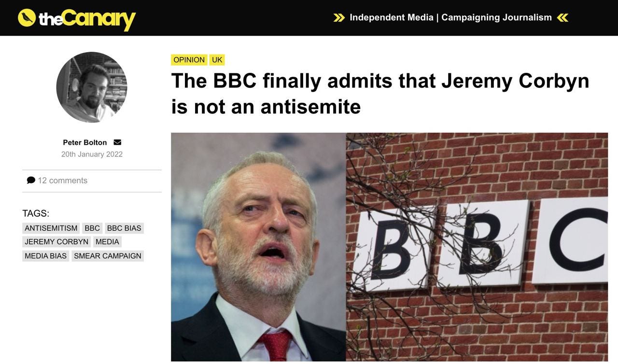Click the Canary bird logo icon

[27, 18]
